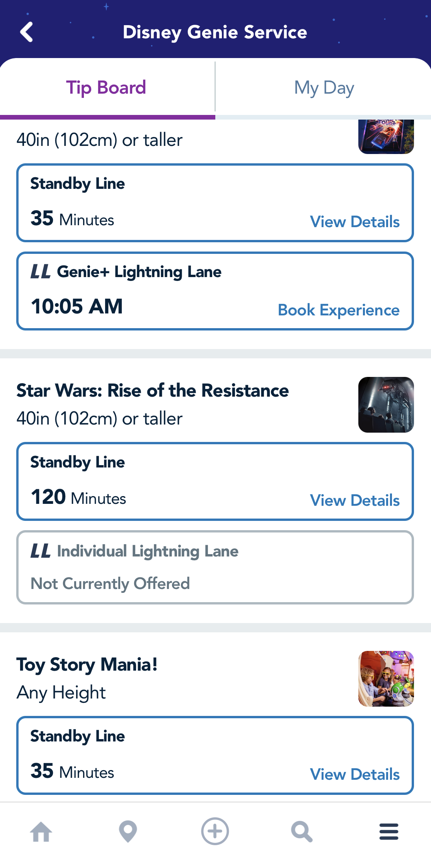
Task: Switch to the My Day tab
Action: point(324,88)
